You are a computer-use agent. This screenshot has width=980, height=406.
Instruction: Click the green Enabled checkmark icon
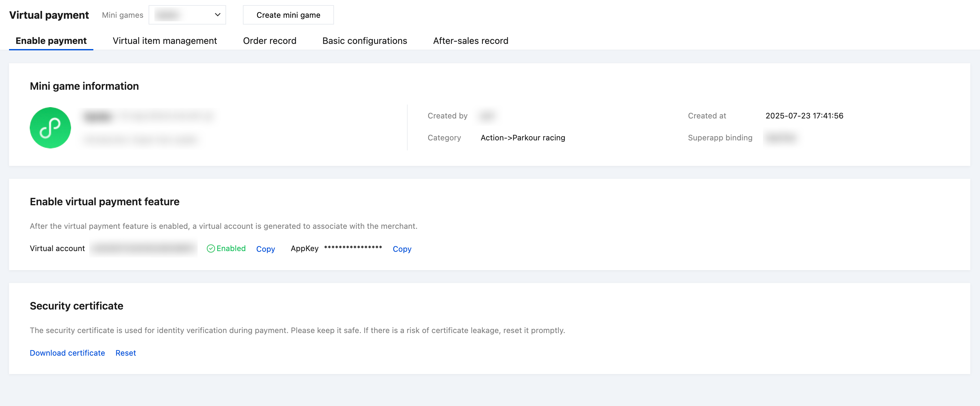tap(210, 249)
